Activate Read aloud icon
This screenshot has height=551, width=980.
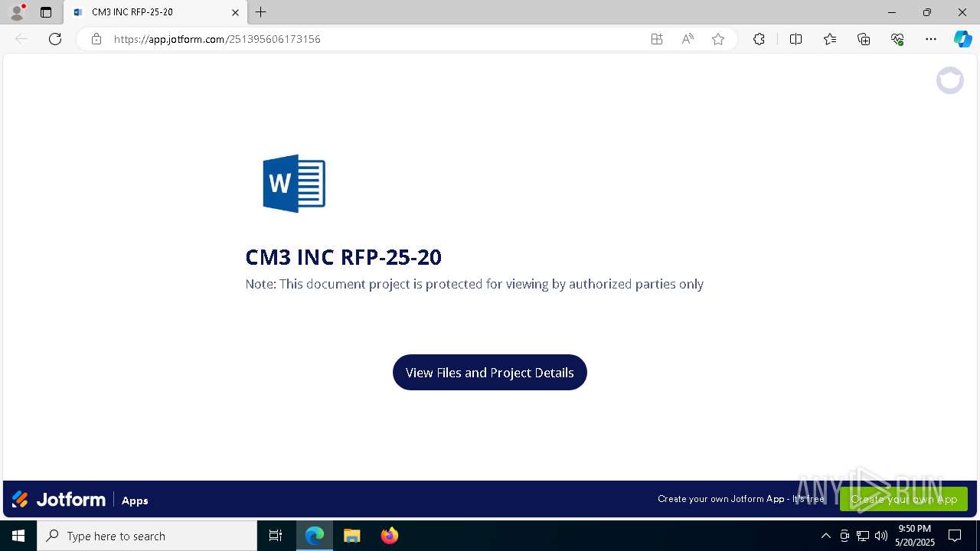coord(688,39)
